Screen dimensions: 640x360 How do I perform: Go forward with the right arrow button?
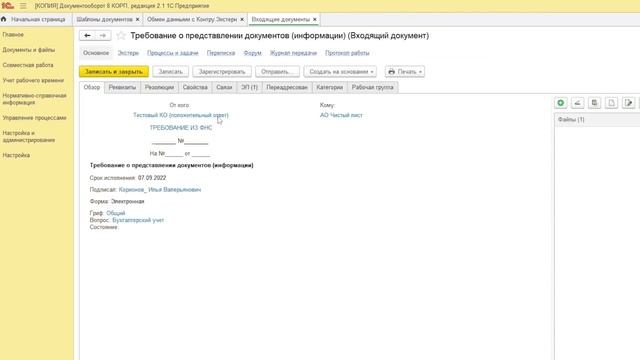[103, 36]
